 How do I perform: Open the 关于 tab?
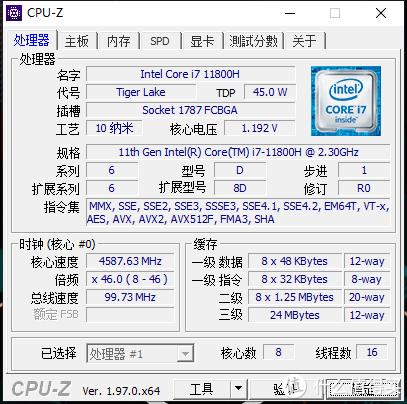pyautogui.click(x=304, y=41)
